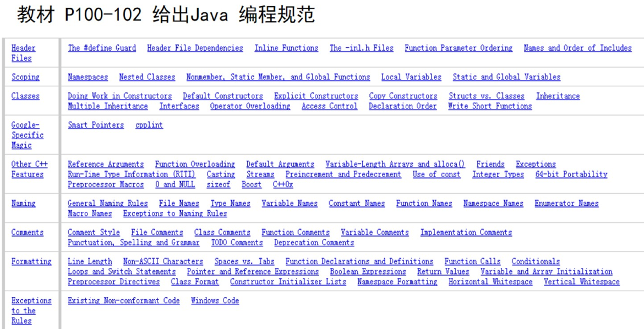Open Structs vs. Classes link
The image size is (644, 329).
[487, 96]
